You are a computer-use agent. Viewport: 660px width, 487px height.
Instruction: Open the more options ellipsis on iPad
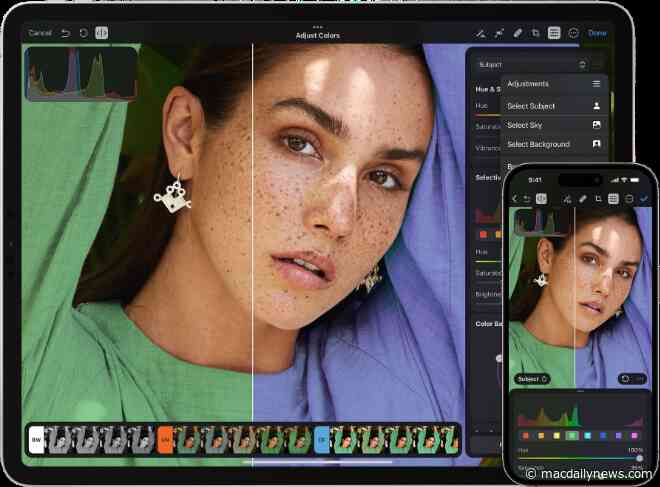(573, 33)
